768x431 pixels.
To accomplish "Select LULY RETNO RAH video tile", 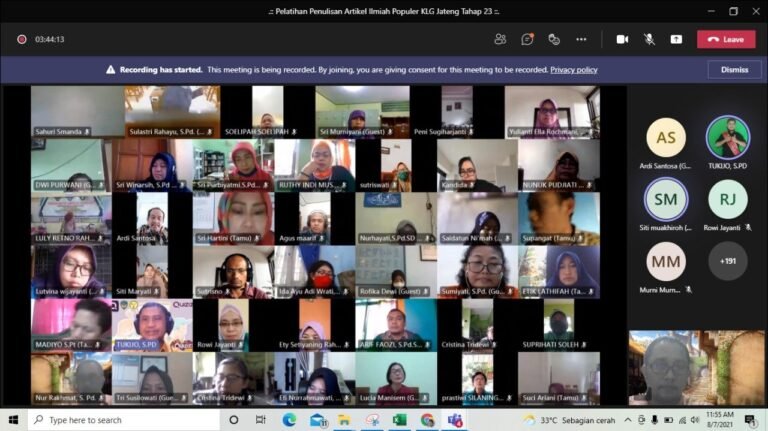I will [71, 218].
